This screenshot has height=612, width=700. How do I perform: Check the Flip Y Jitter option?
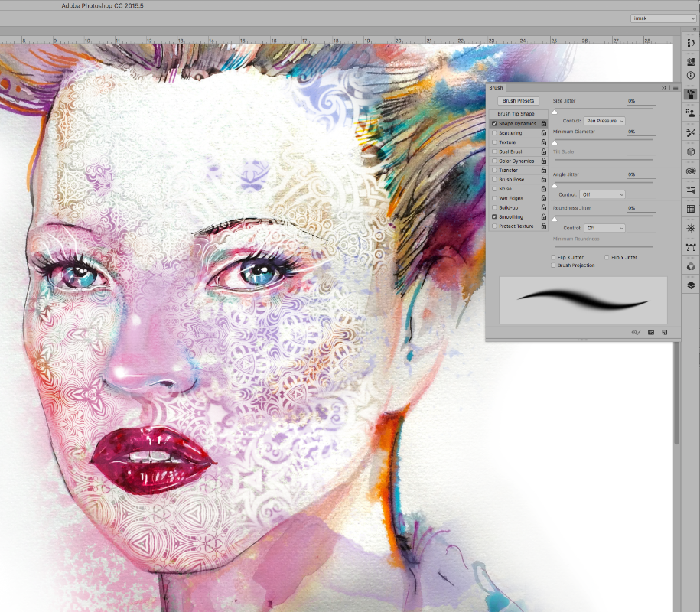pos(607,258)
